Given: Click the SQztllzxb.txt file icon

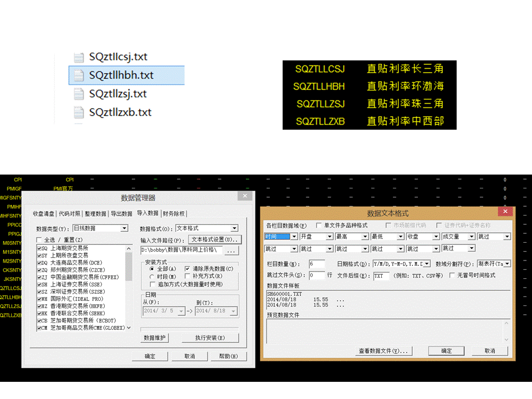Looking at the screenshot, I should pyautogui.click(x=80, y=112).
